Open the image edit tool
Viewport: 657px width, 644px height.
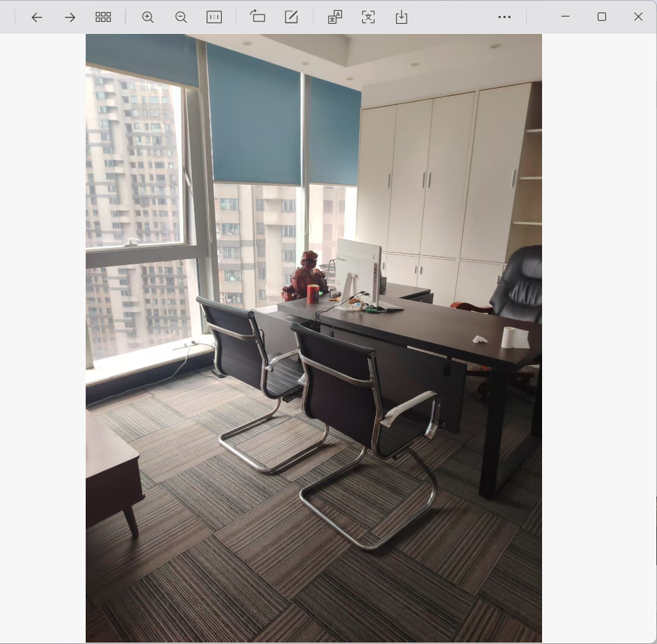pyautogui.click(x=291, y=17)
